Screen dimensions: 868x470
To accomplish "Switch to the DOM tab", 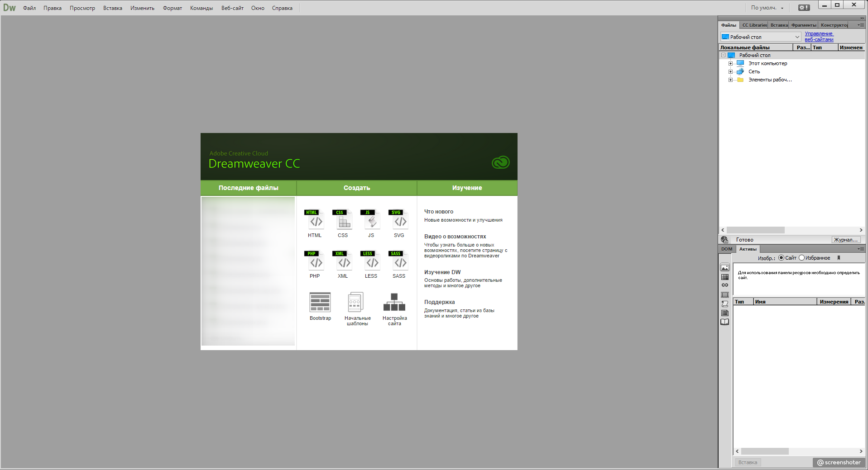I will (x=727, y=249).
